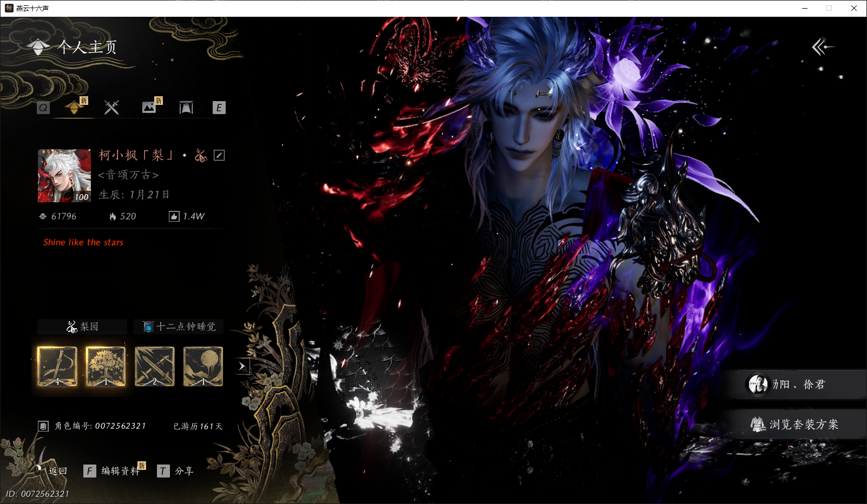This screenshot has width=867, height=504.
Task: Select the sword badge numbered 4
Action: pyautogui.click(x=57, y=367)
